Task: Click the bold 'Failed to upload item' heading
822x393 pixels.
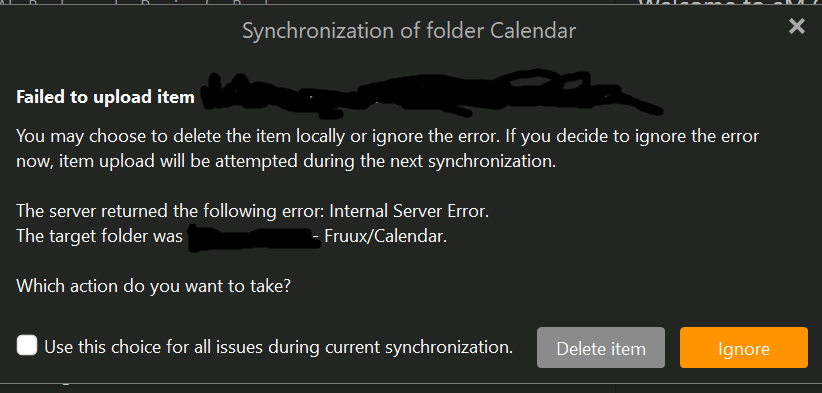Action: click(105, 97)
